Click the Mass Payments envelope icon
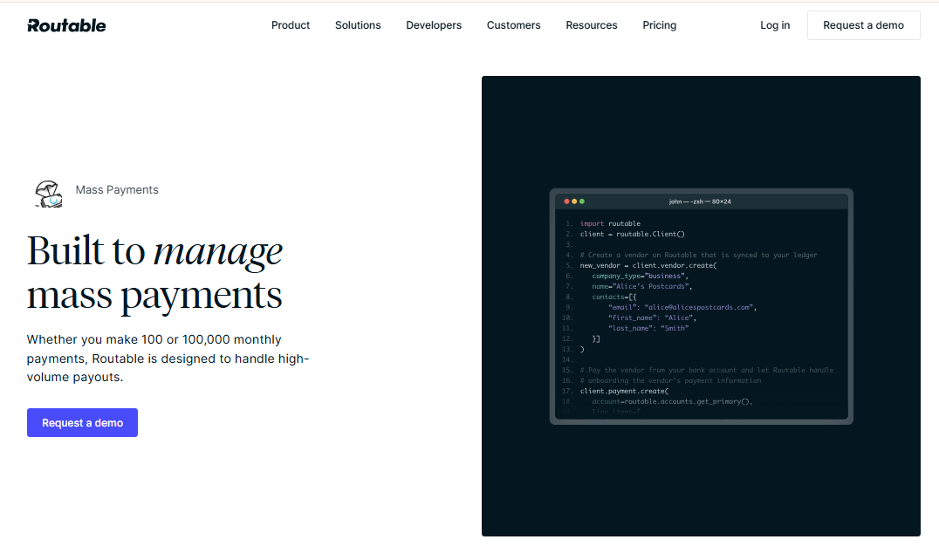 (48, 193)
